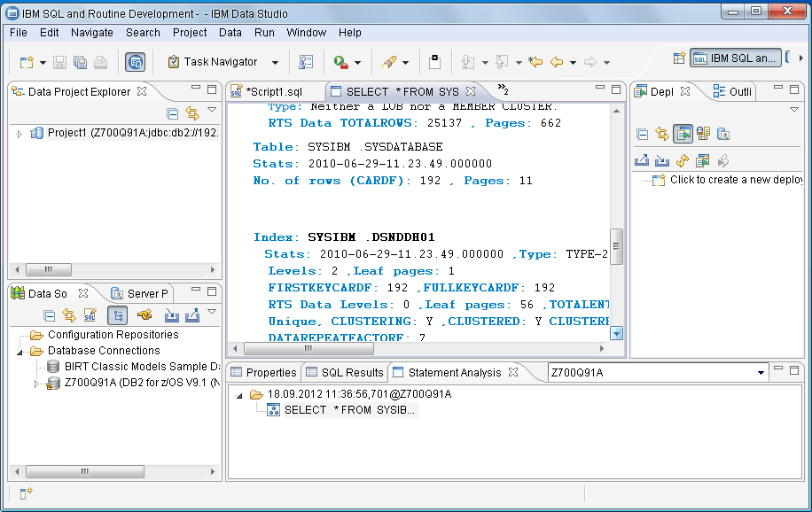Open the Z700Q91A connection combo box

[x=761, y=373]
